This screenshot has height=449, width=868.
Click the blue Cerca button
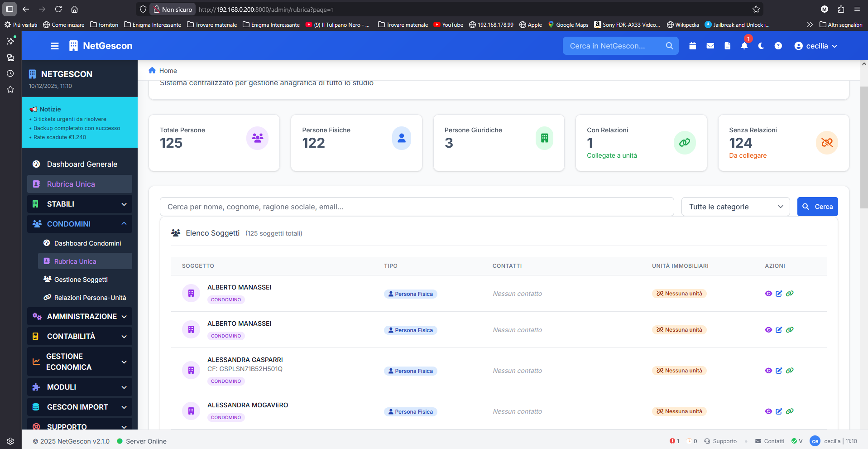pyautogui.click(x=817, y=207)
